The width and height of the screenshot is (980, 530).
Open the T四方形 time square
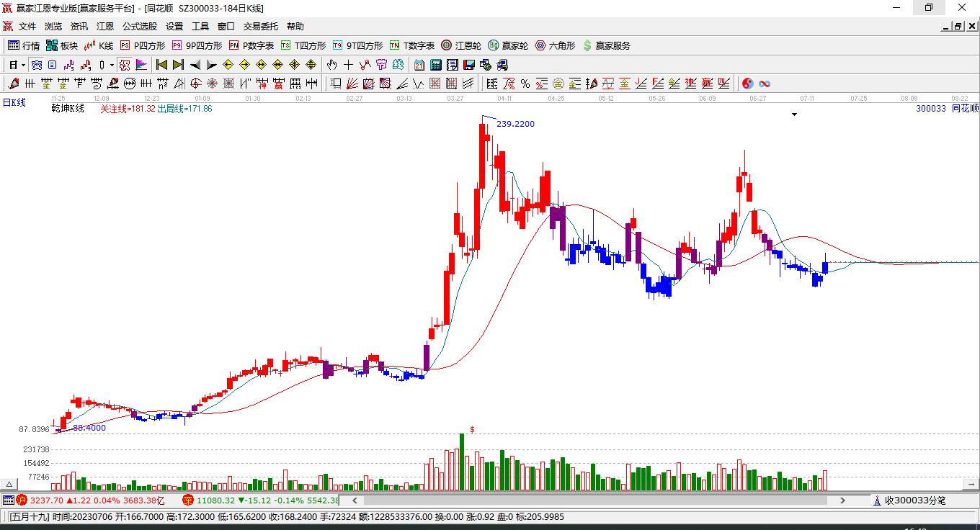point(303,45)
